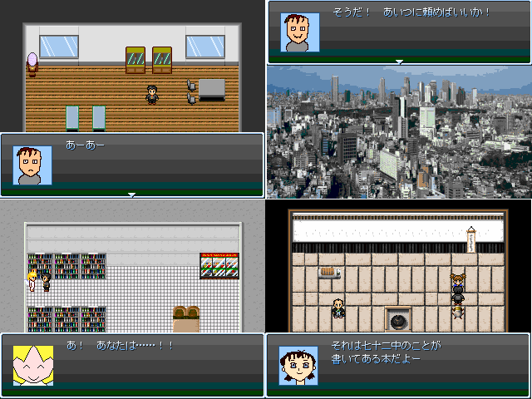This screenshot has width=532, height=399.
Task: Click the hanging scroll on the white wall
Action: tap(471, 240)
